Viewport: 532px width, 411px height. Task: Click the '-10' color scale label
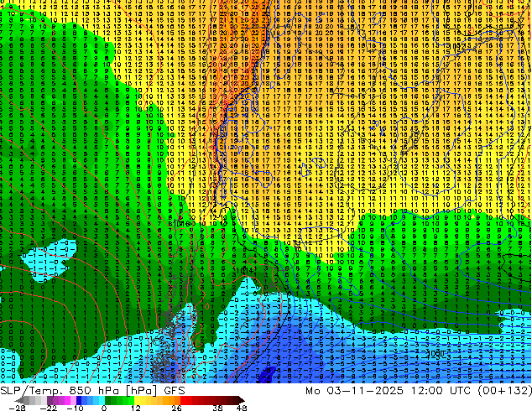coord(75,408)
